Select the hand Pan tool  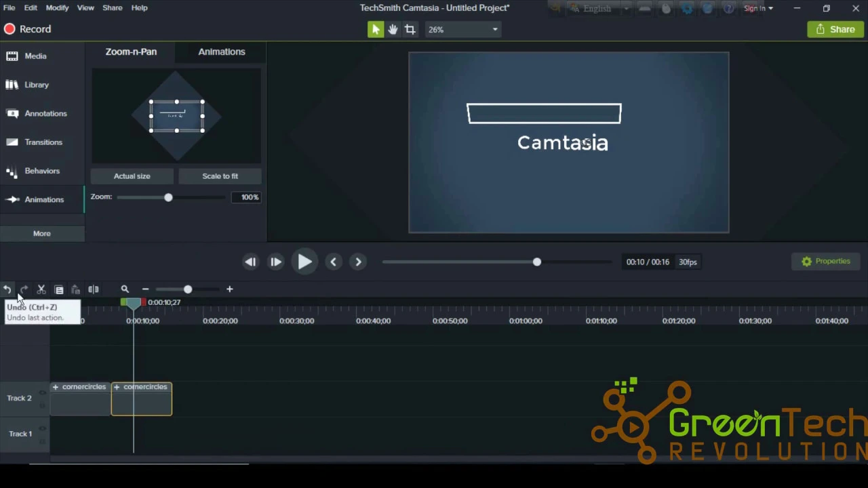pos(393,29)
